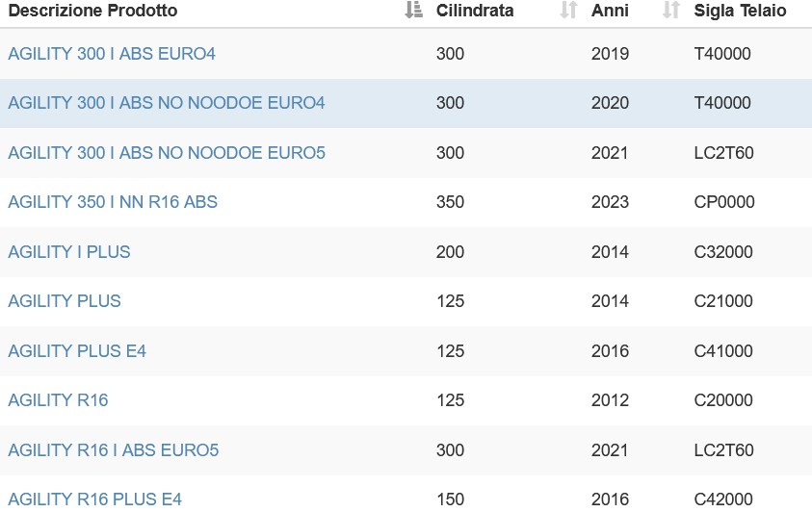Open the AGILITY PLUS product link
This screenshot has width=812, height=512.
65,301
